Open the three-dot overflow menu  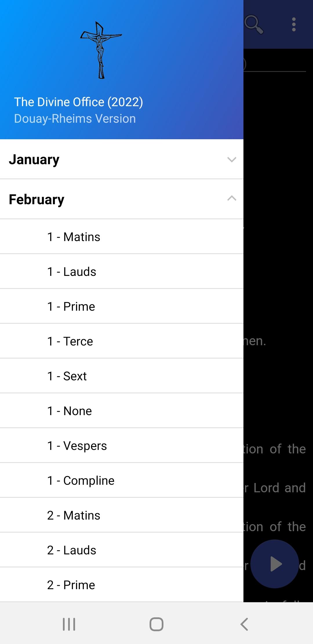[x=294, y=25]
